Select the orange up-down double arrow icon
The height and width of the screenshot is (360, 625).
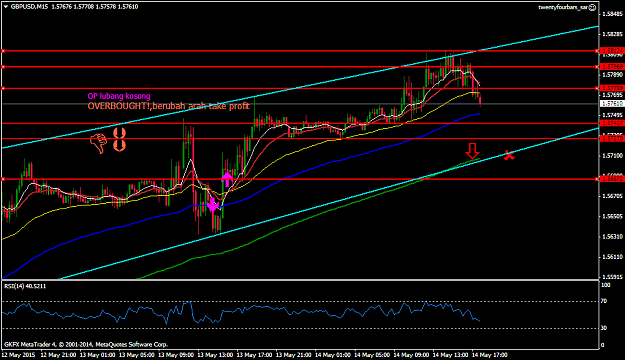click(x=119, y=139)
